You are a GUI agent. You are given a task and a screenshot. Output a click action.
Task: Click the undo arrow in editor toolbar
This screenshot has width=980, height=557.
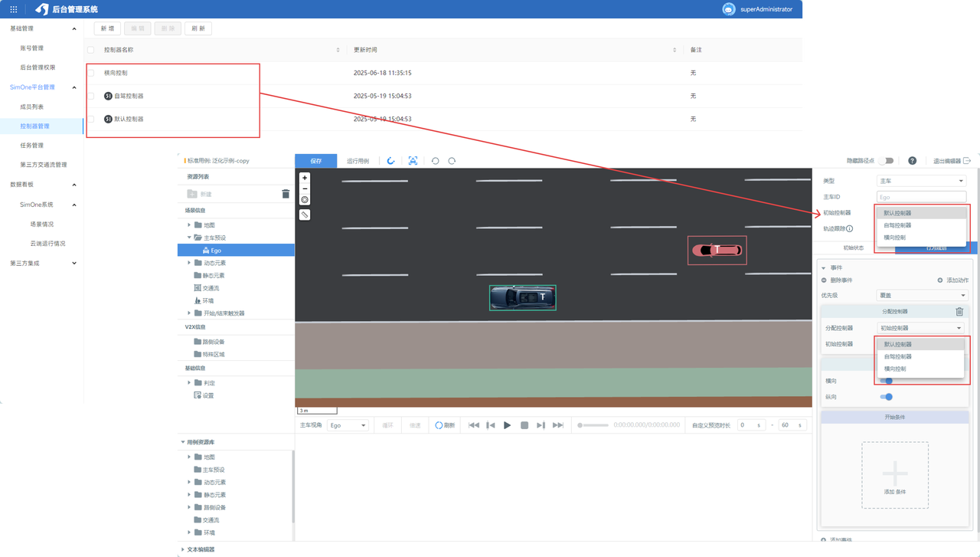435,161
